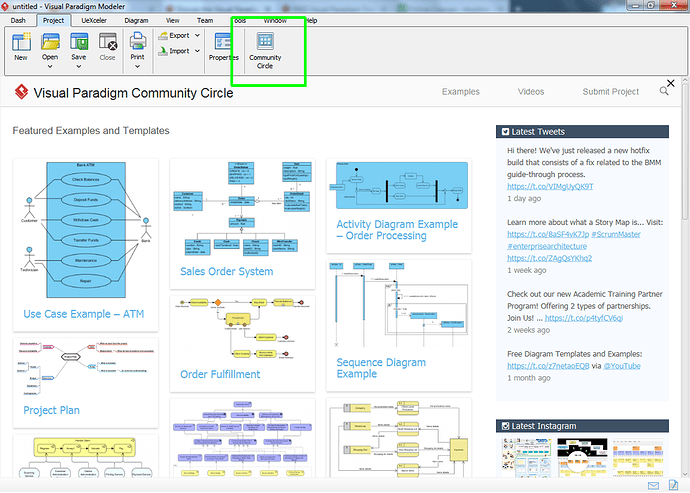The image size is (690, 493).
Task: Click the scrollbar down arrow at bottom right
Action: tap(685, 475)
